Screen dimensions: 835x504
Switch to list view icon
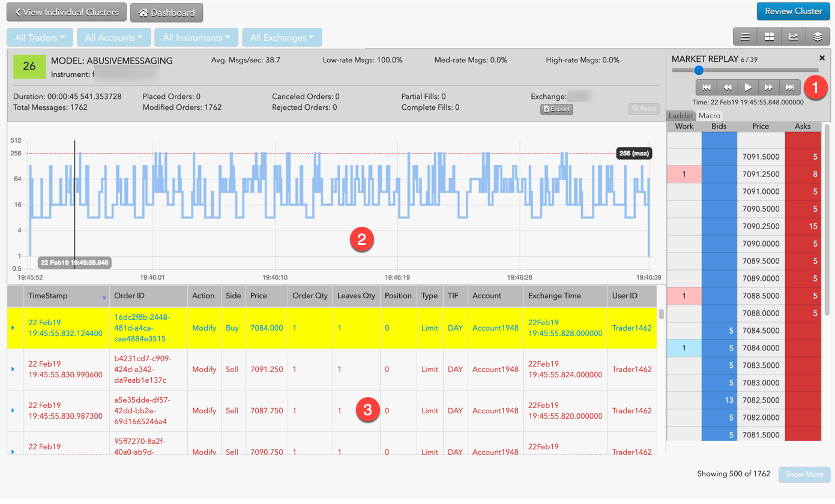[745, 37]
